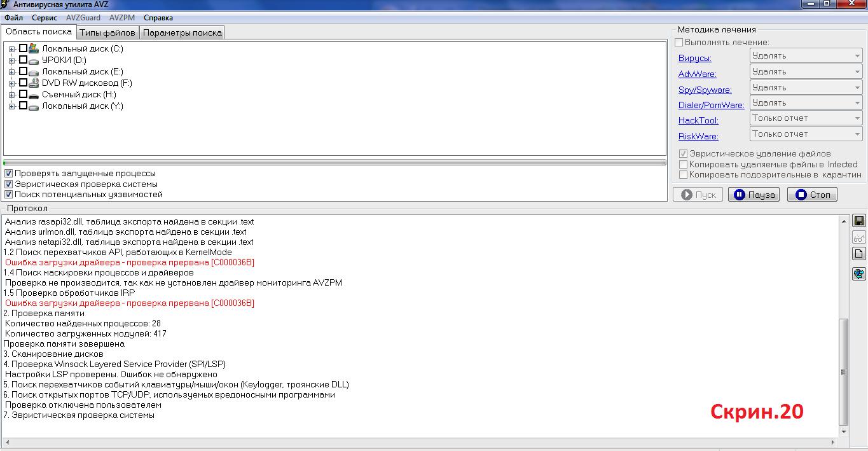868x451 pixels.
Task: Open the Dialer/PornWare action dropdown
Action: pos(806,102)
